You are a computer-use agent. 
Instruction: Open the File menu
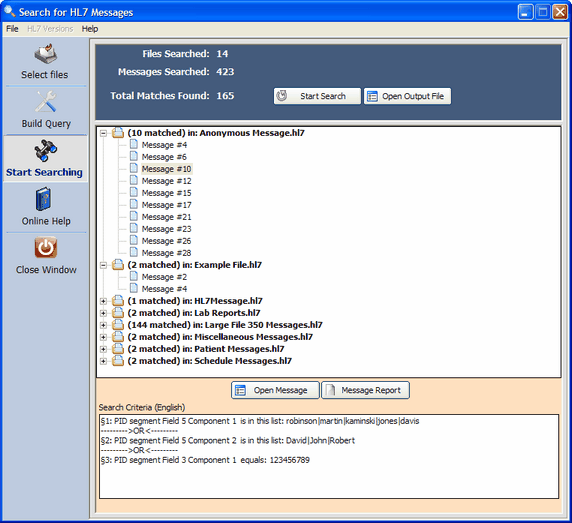[x=12, y=29]
